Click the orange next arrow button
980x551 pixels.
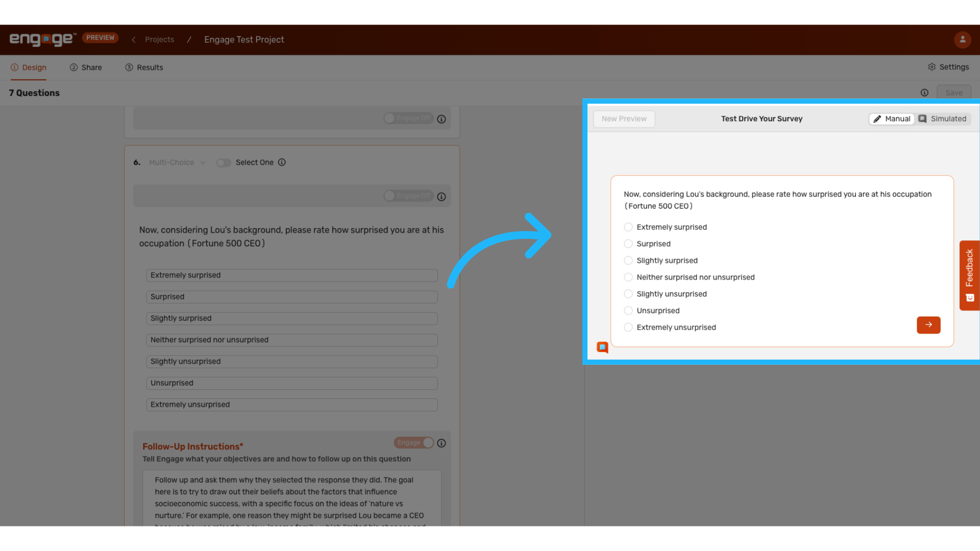click(x=928, y=325)
